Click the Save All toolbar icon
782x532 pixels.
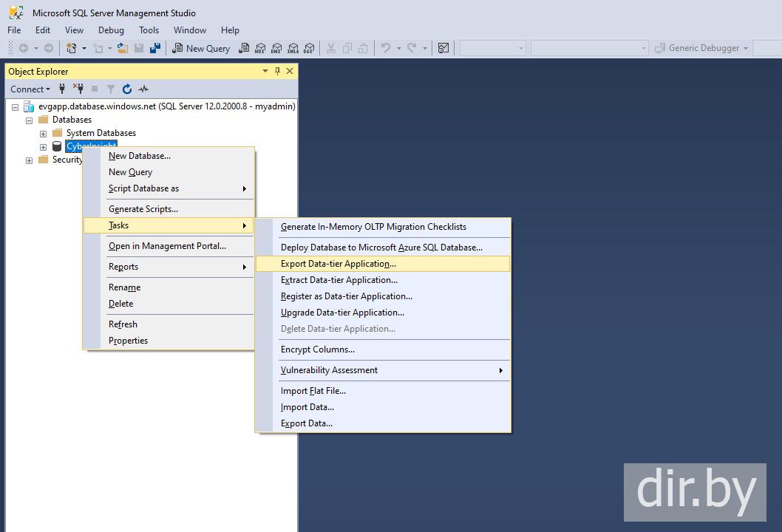point(155,48)
